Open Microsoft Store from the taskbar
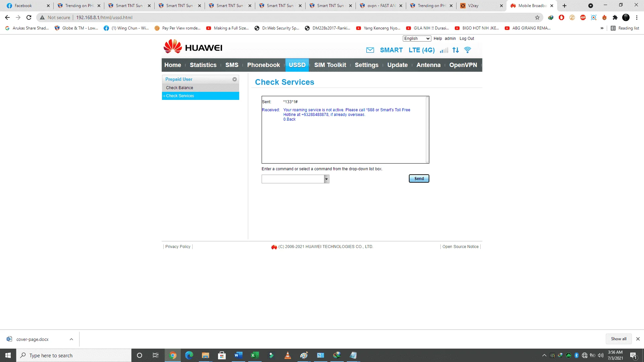Image resolution: width=644 pixels, height=362 pixels. [x=222, y=355]
